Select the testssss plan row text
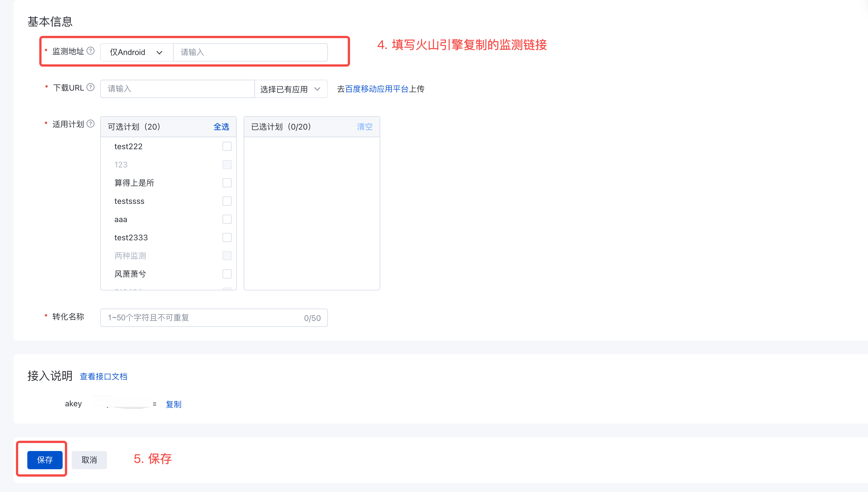The height and width of the screenshot is (492, 868). 129,201
